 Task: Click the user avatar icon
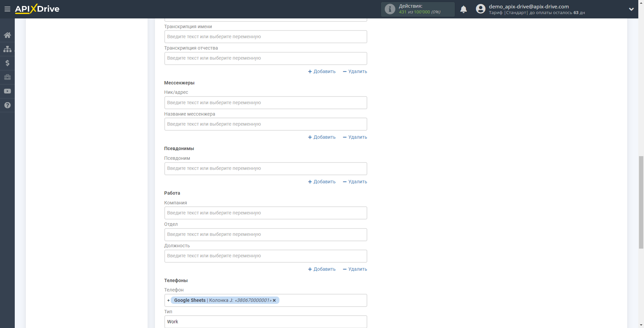(x=481, y=9)
